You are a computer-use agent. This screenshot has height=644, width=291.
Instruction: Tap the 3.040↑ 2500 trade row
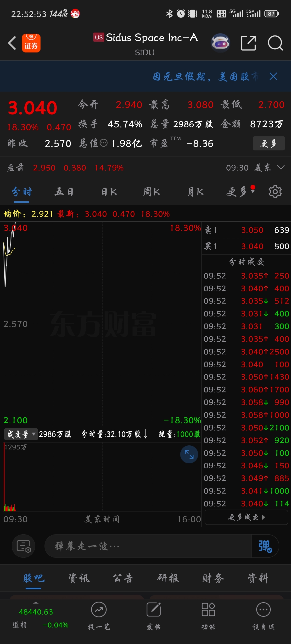[246, 351]
